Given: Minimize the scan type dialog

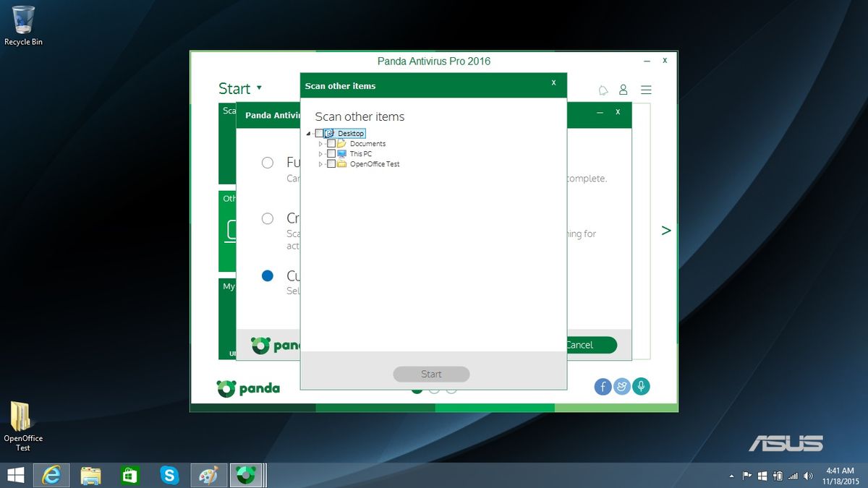Looking at the screenshot, I should pyautogui.click(x=599, y=113).
